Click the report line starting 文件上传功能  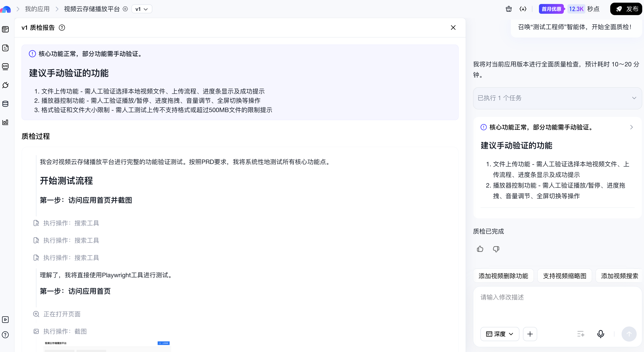click(153, 91)
